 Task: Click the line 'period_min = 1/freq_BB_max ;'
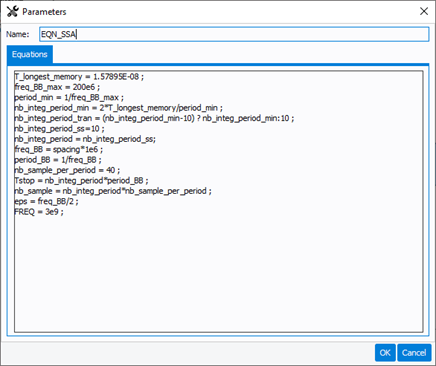(x=69, y=98)
